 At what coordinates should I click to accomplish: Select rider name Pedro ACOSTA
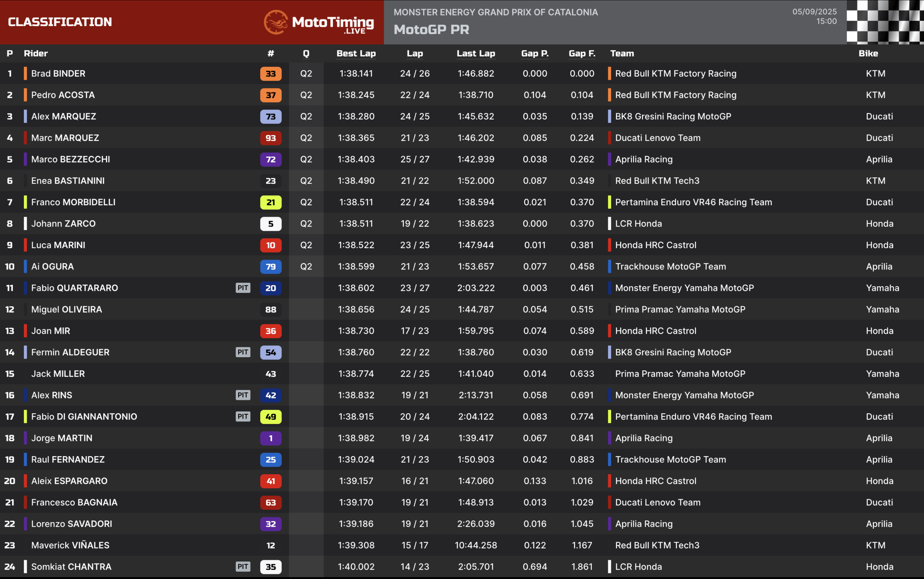(x=63, y=95)
